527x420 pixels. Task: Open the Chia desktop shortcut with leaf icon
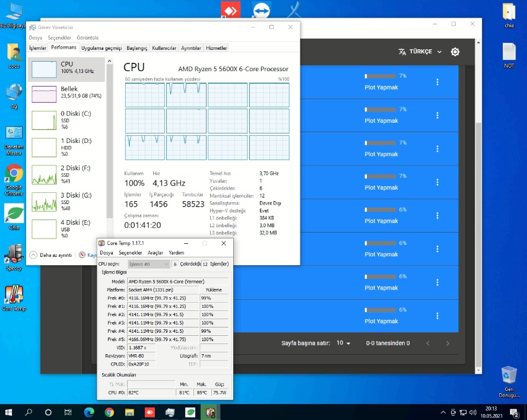(x=14, y=217)
